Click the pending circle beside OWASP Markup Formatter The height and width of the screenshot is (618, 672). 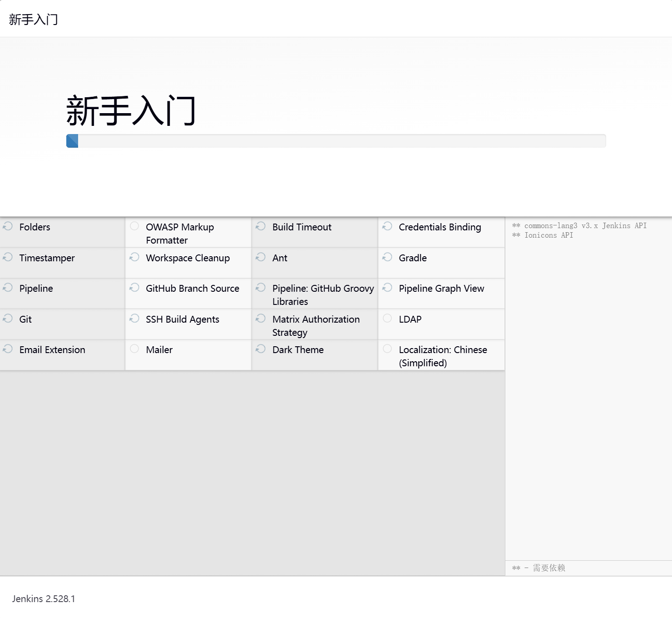pos(134,226)
